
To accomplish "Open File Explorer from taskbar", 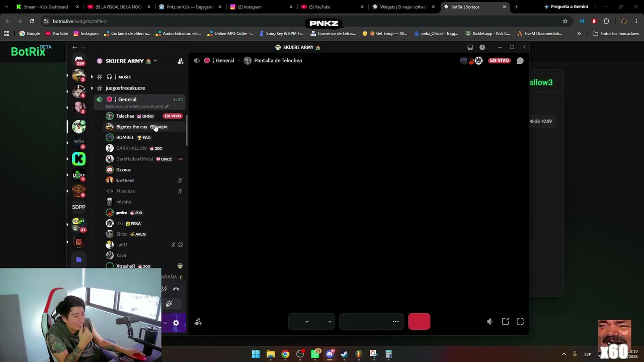I will click(270, 354).
